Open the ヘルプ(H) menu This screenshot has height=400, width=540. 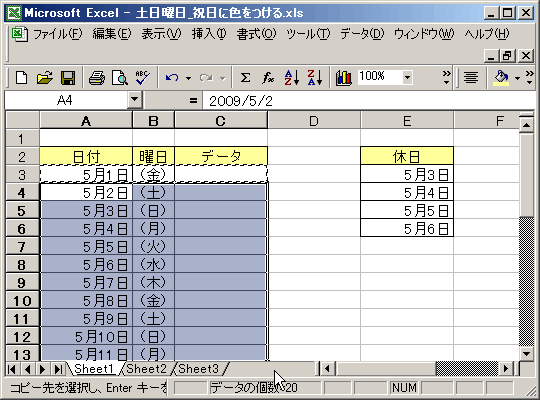(x=487, y=34)
